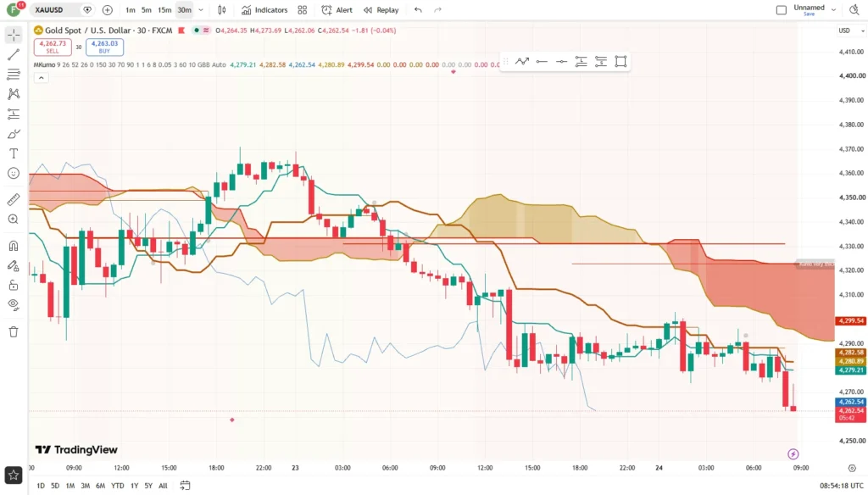The width and height of the screenshot is (868, 495).
Task: Open the chart patterns tool
Action: [x=14, y=94]
